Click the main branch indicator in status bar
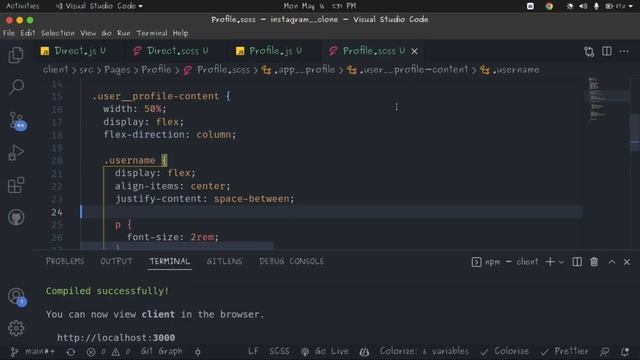The image size is (640, 360). coord(33,351)
